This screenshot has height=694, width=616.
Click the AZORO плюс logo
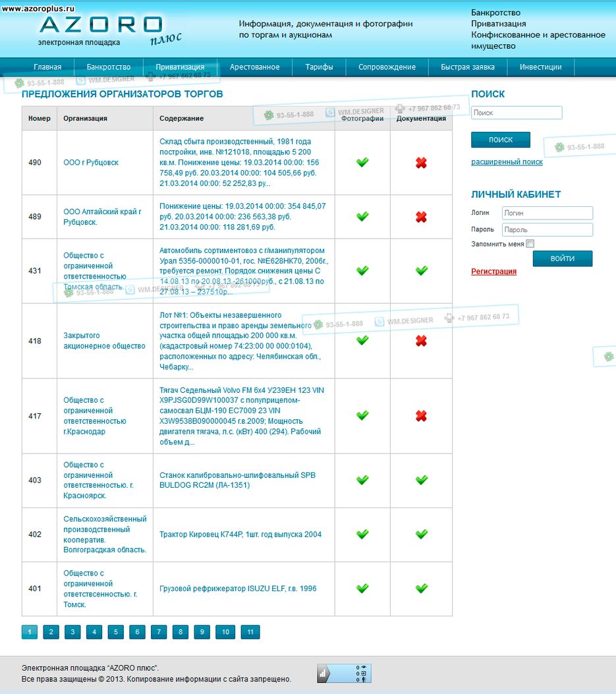pyautogui.click(x=111, y=30)
